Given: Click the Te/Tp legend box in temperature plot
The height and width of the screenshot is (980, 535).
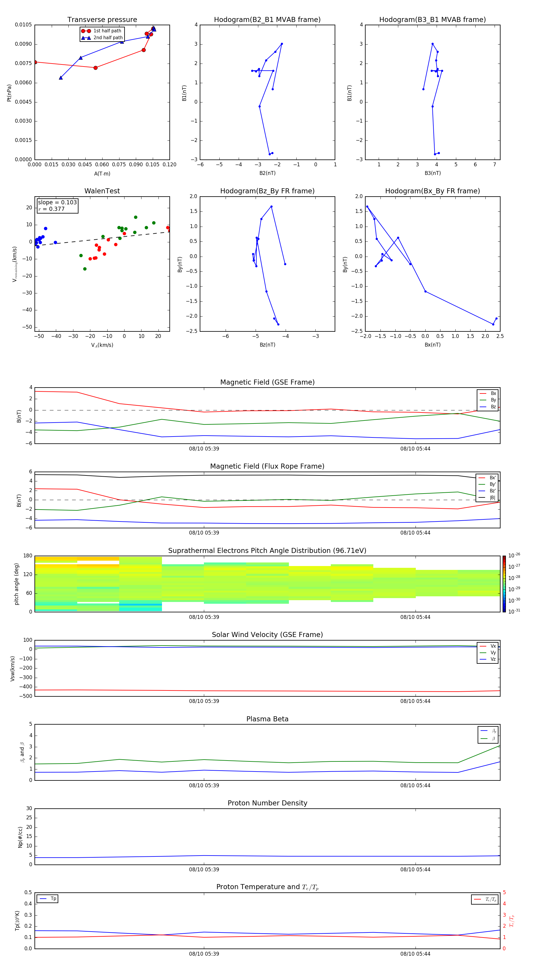Looking at the screenshot, I should pyautogui.click(x=485, y=900).
